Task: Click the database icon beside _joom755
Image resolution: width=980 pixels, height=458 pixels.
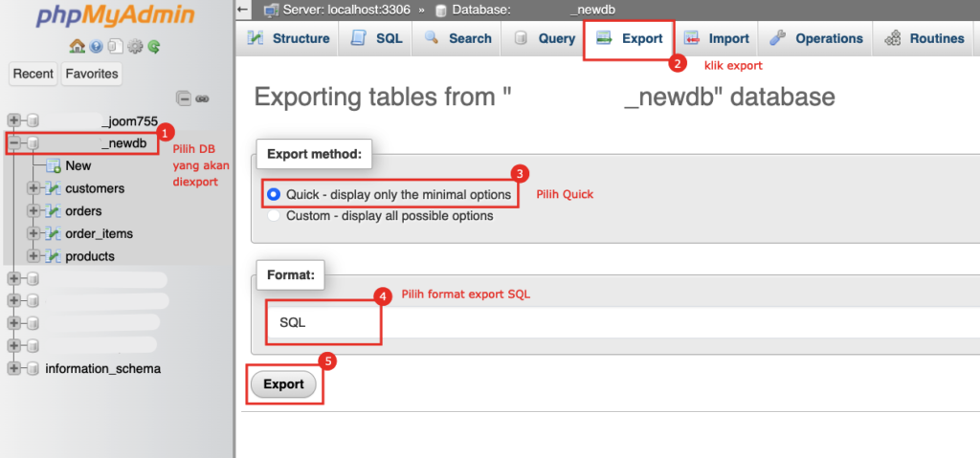Action: pos(33,121)
